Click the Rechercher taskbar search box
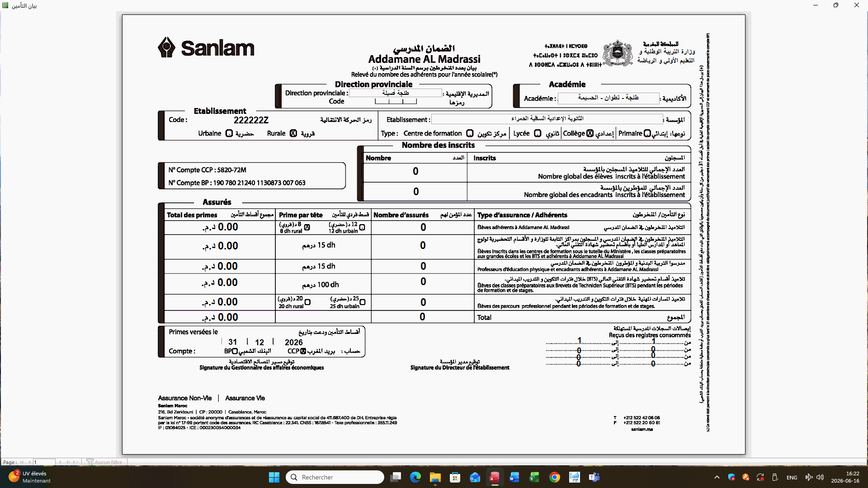The height and width of the screenshot is (488, 868). [x=335, y=477]
